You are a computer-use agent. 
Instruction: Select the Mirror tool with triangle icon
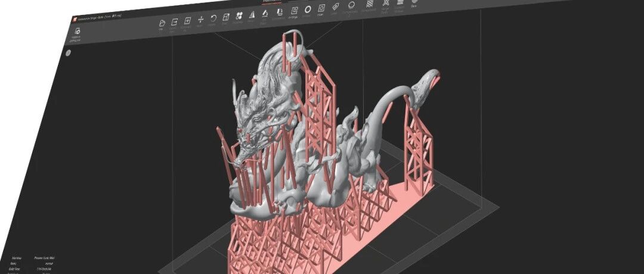[252, 15]
